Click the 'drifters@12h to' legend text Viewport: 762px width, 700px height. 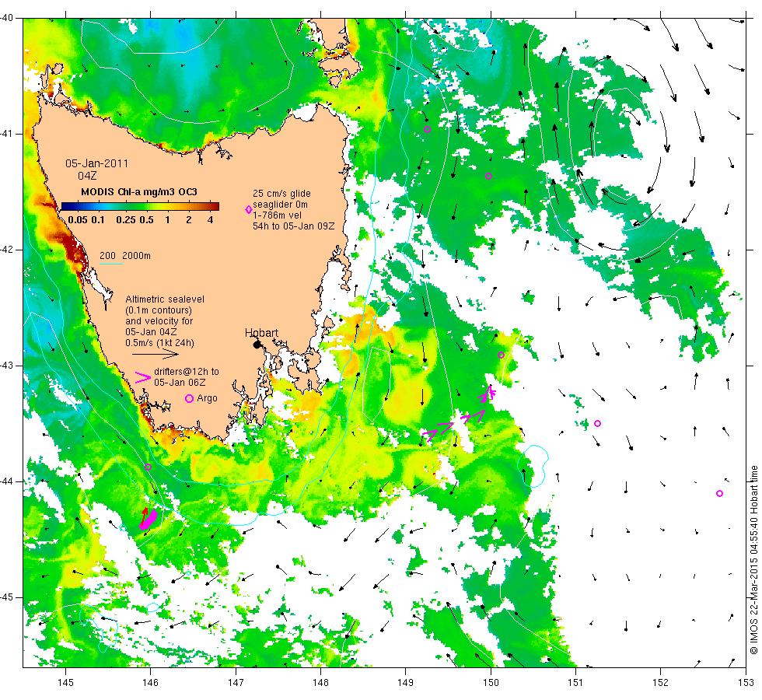click(187, 372)
